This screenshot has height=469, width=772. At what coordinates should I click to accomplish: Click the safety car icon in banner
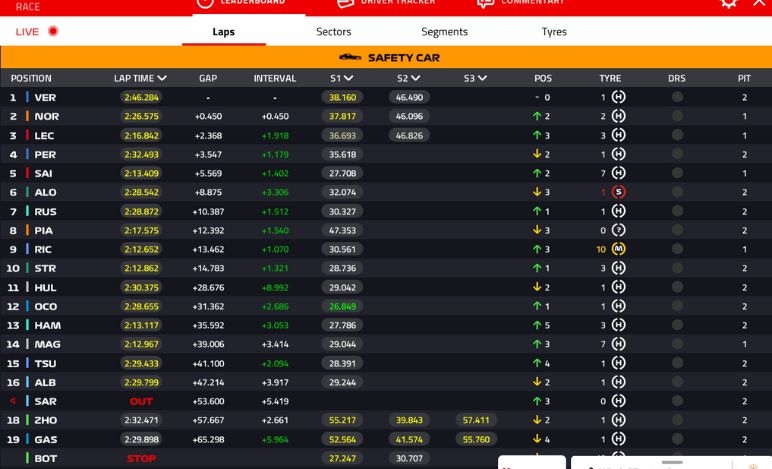[350, 58]
